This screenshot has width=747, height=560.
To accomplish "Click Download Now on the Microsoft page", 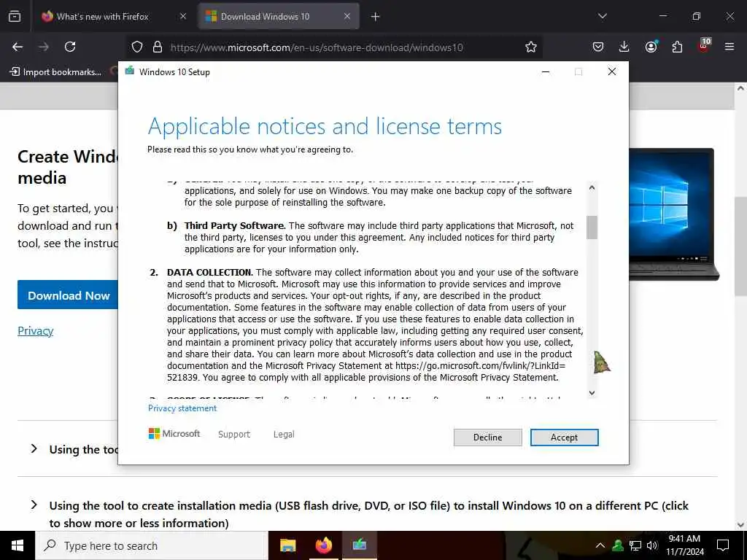I will tap(68, 295).
